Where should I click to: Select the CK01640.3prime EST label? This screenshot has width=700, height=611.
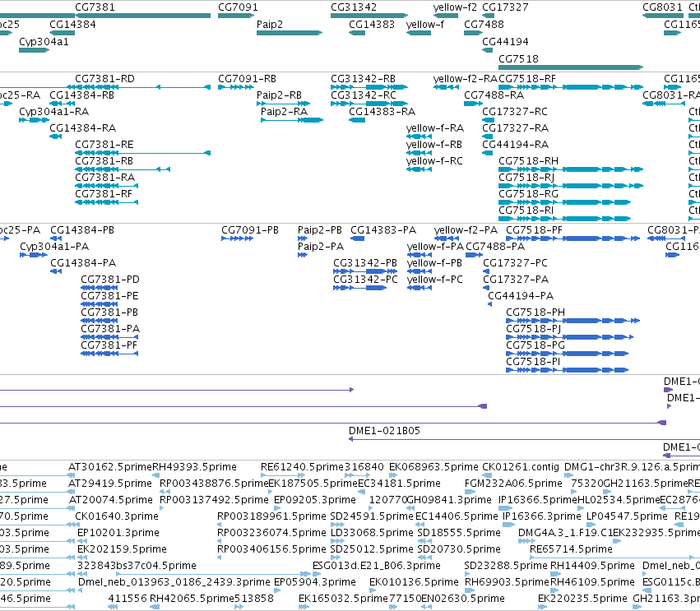click(117, 516)
